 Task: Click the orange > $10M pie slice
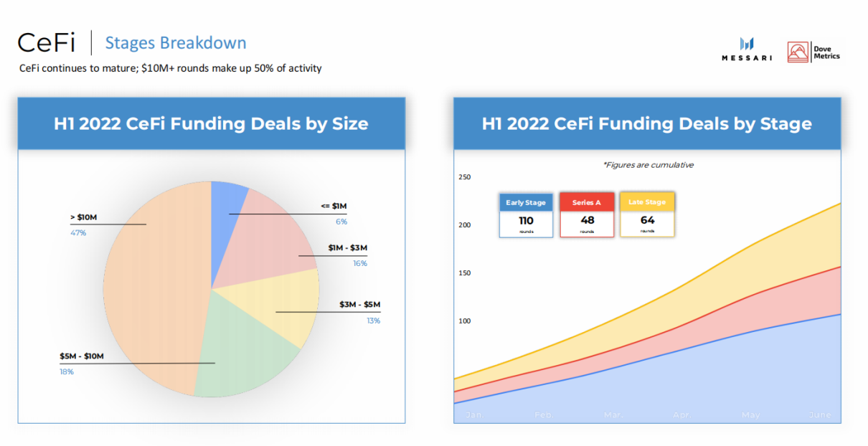pyautogui.click(x=154, y=287)
